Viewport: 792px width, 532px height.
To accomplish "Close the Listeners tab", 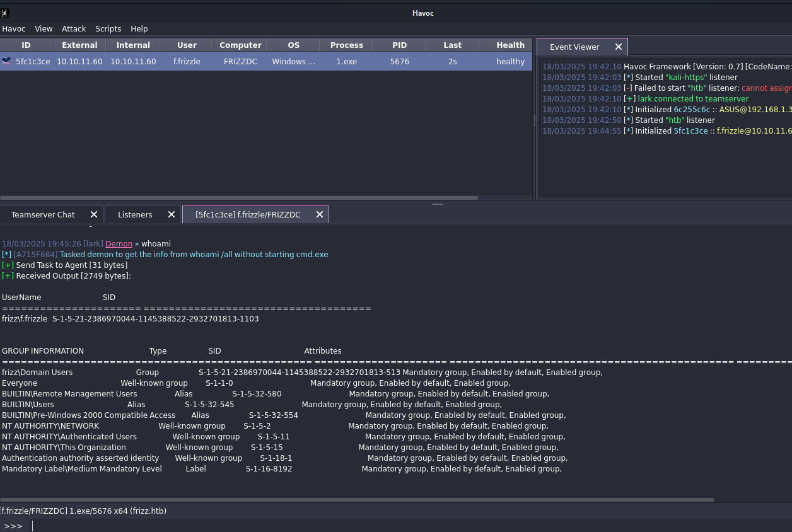I will point(172,214).
